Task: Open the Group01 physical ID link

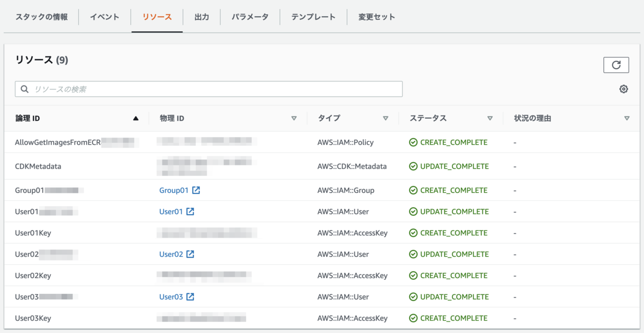Action: point(174,190)
